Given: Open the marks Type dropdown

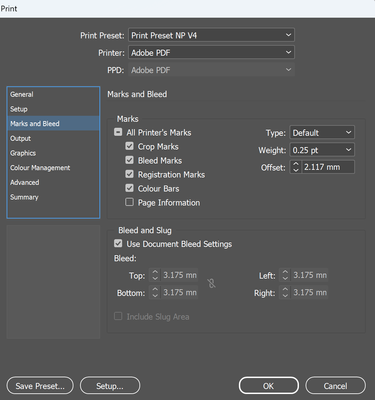Looking at the screenshot, I should 322,133.
